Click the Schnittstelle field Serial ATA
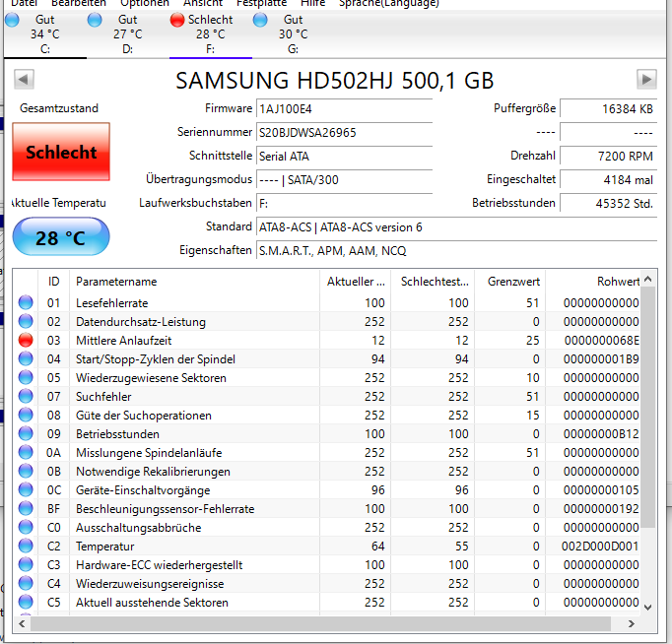The width and height of the screenshot is (672, 644). point(344,156)
